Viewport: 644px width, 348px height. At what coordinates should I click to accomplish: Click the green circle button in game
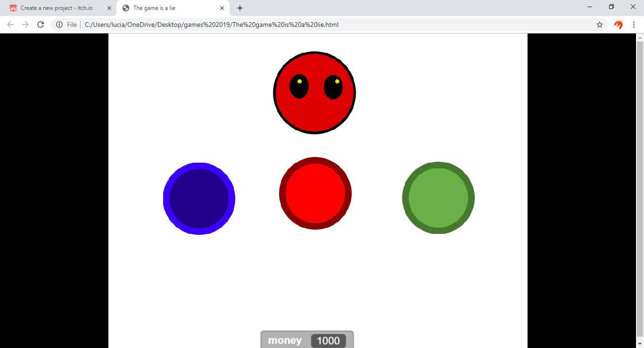point(438,198)
